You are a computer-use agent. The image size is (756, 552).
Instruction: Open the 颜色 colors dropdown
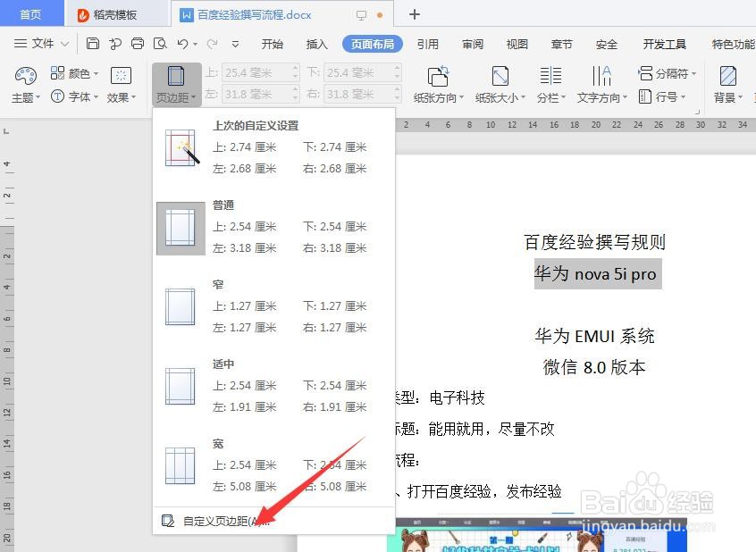[74, 73]
